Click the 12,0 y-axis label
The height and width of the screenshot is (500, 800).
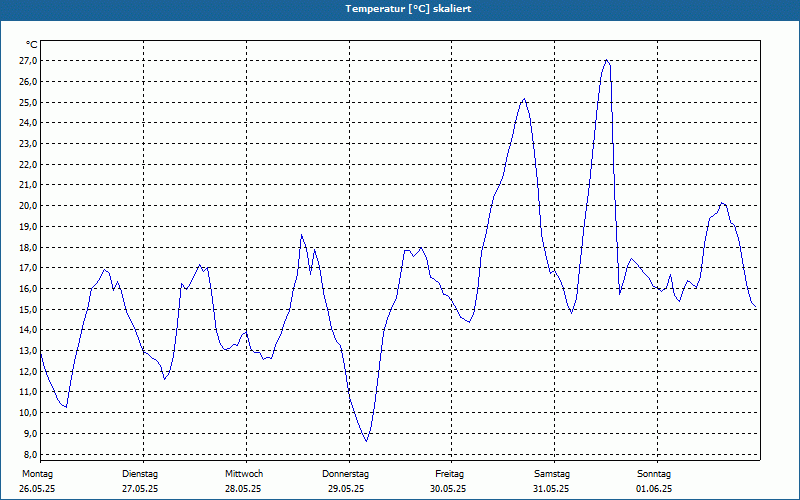[28, 371]
